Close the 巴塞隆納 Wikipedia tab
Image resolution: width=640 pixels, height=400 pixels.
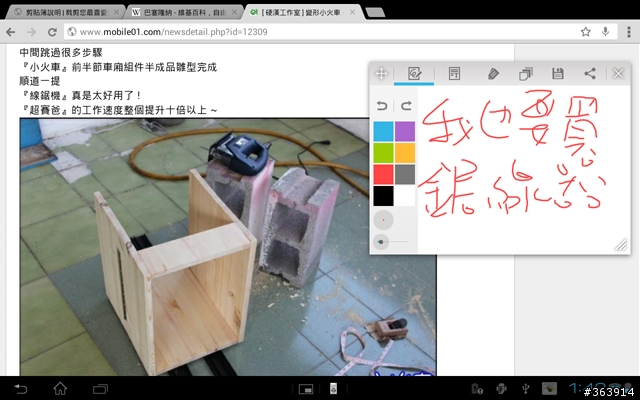pos(234,13)
